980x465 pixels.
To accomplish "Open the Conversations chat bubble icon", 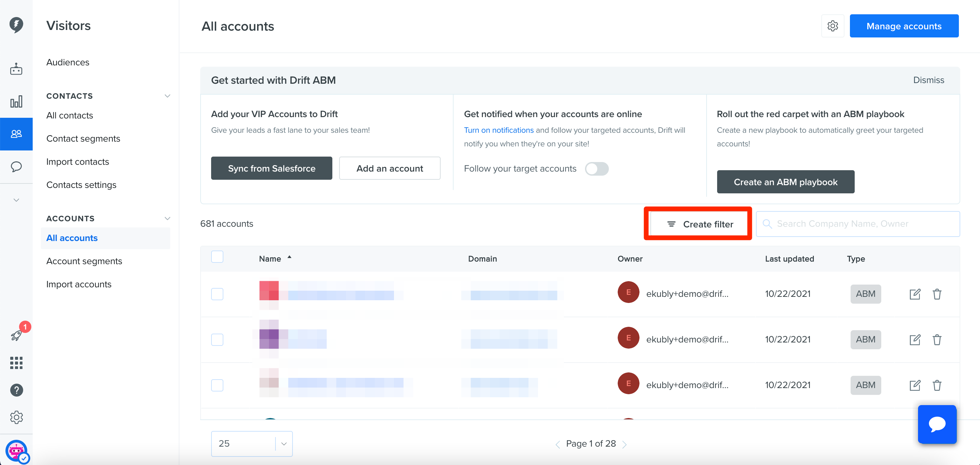I will click(16, 166).
